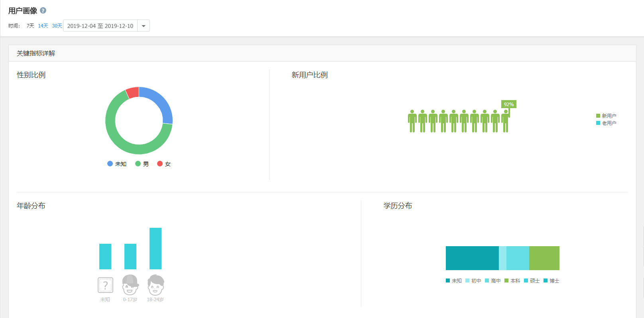This screenshot has width=644, height=318.
Task: Click the tall 18-24岁 age bar
Action: pyautogui.click(x=156, y=249)
